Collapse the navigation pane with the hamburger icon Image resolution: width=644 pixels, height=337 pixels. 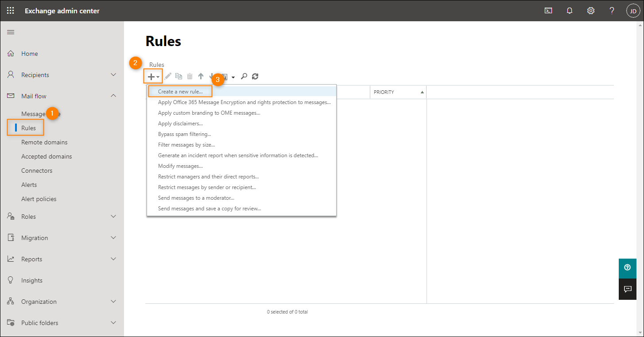[x=10, y=31]
